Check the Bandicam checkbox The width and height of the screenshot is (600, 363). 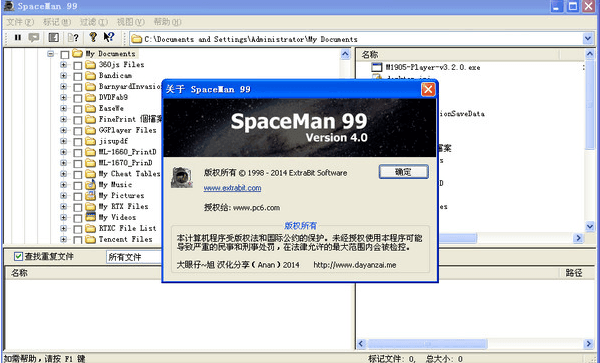(78, 76)
